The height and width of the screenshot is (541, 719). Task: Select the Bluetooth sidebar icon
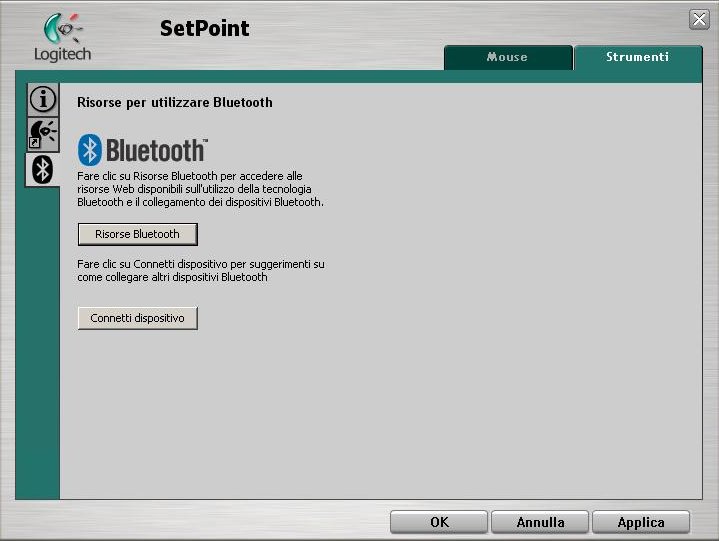(x=43, y=170)
